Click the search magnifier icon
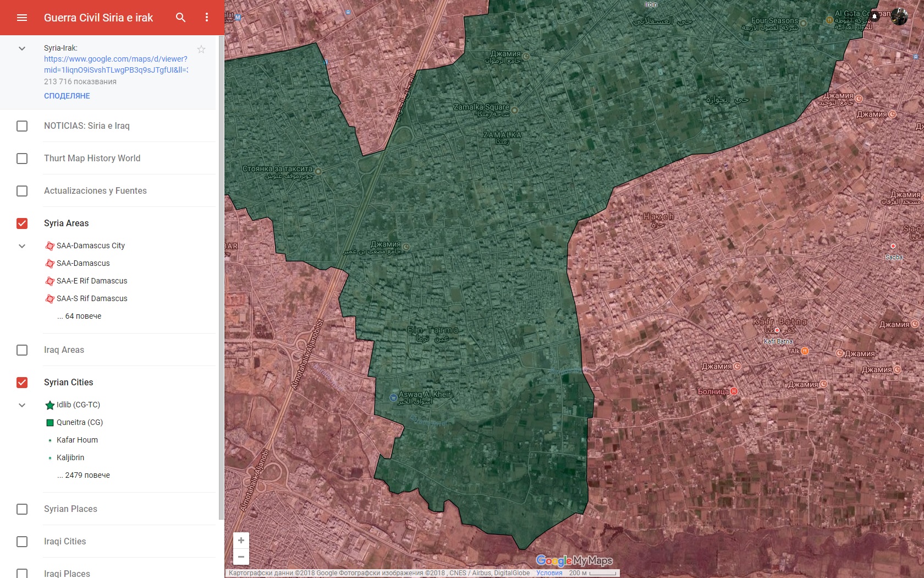924x578 pixels. point(180,18)
